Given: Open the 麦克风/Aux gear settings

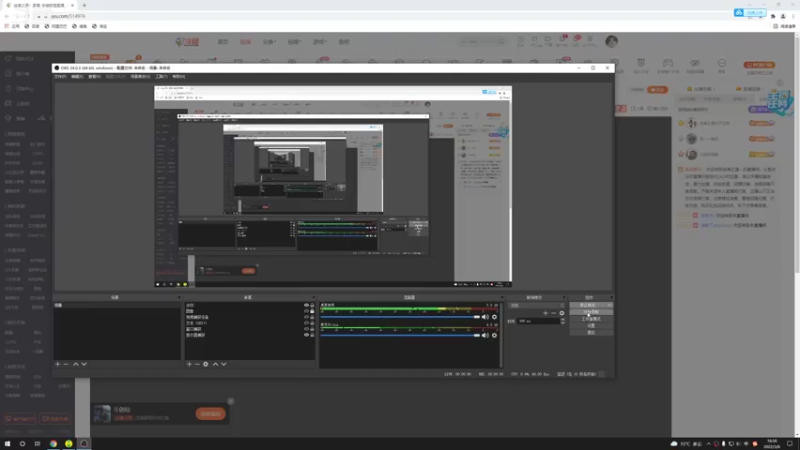Looking at the screenshot, I should 494,335.
